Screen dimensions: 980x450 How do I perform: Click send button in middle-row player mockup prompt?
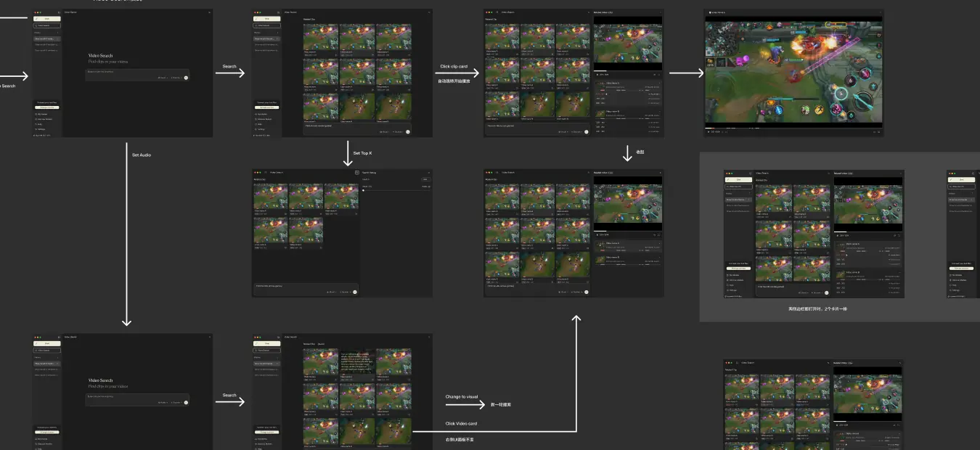tap(587, 292)
